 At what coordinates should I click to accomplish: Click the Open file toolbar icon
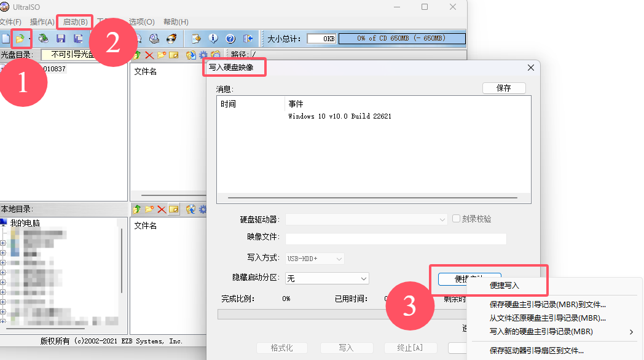click(20, 39)
